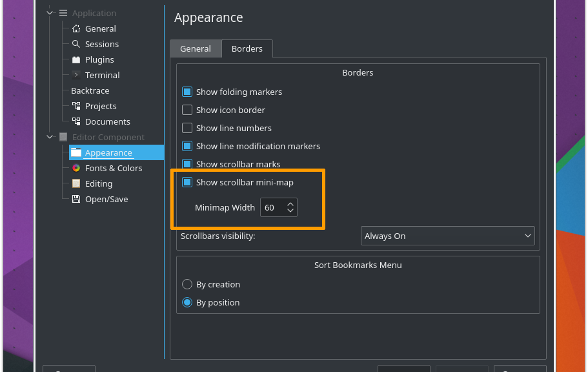The width and height of the screenshot is (588, 372).
Task: Switch to the General tab
Action: [x=196, y=48]
